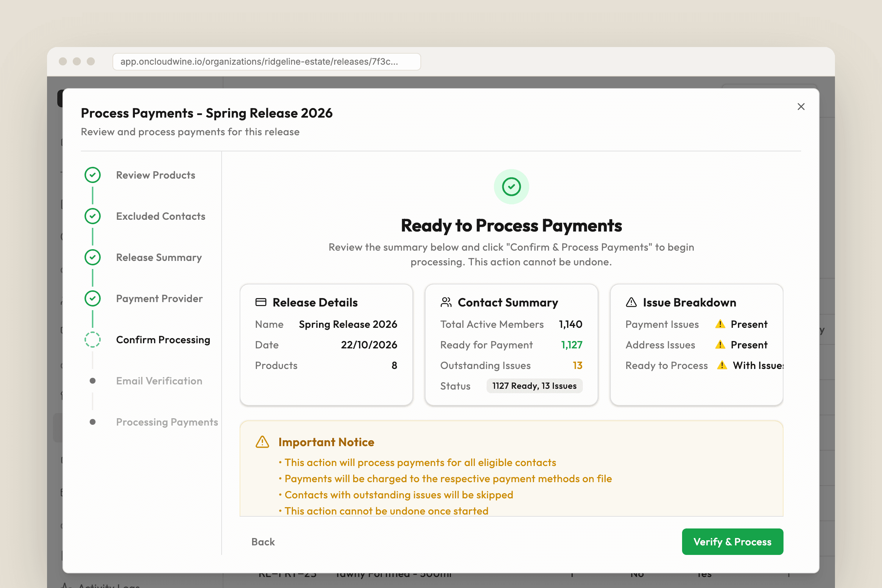Image resolution: width=882 pixels, height=588 pixels.
Task: Click the Release Summary green check icon
Action: click(x=93, y=258)
